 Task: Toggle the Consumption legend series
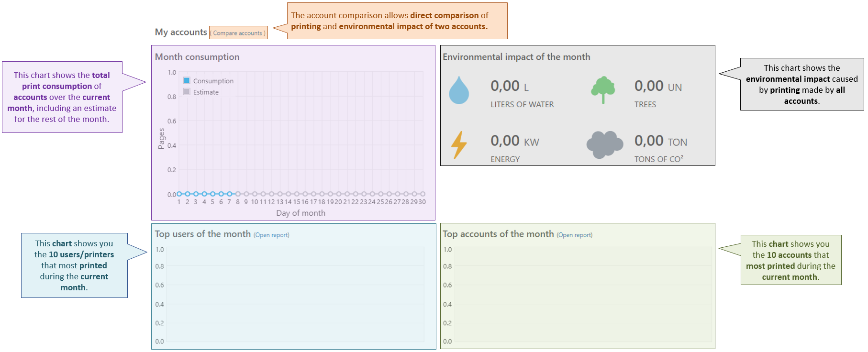tap(208, 81)
